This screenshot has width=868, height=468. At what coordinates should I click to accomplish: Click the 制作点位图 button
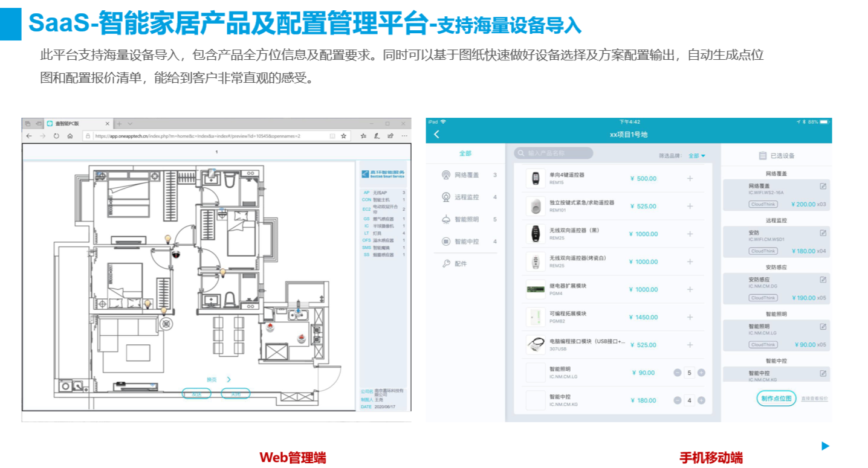[x=776, y=399]
